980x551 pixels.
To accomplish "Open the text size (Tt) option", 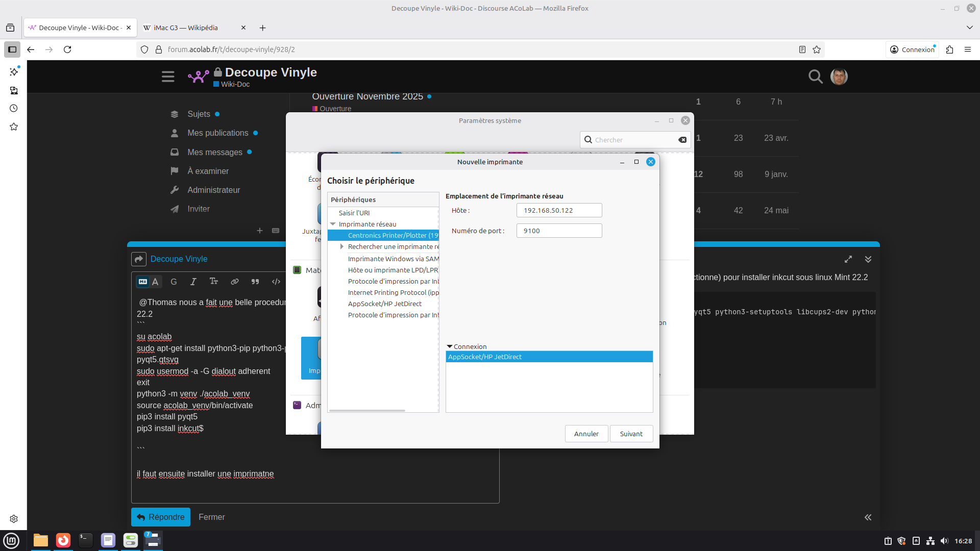I will [214, 282].
